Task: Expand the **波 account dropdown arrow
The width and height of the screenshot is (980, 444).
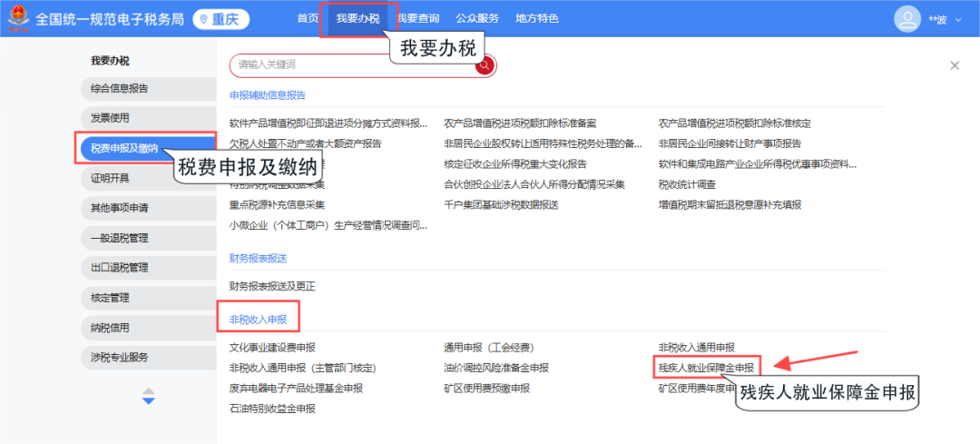Action: pyautogui.click(x=958, y=20)
